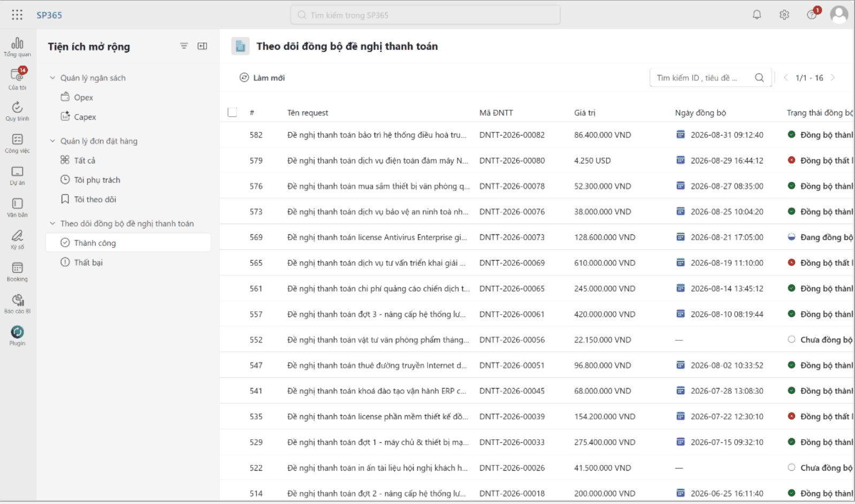Viewport: 855px width, 504px height.
Task: Select Thành công sync filter
Action: (128, 243)
